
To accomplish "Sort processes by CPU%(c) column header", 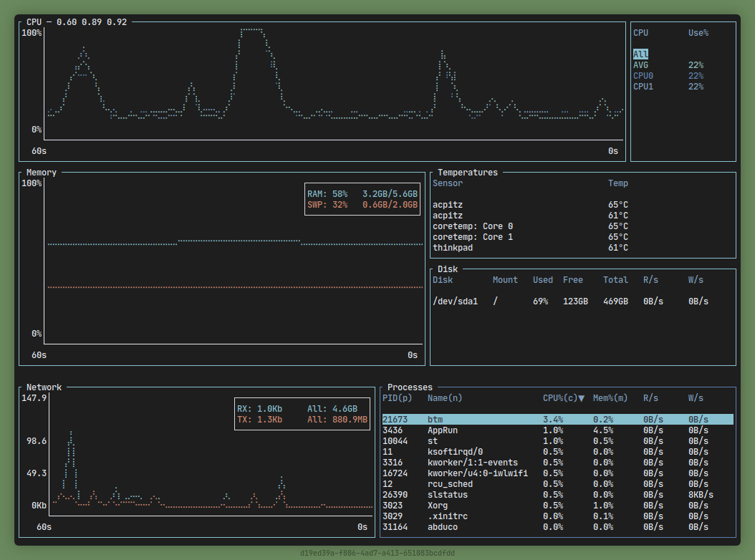I will [563, 398].
